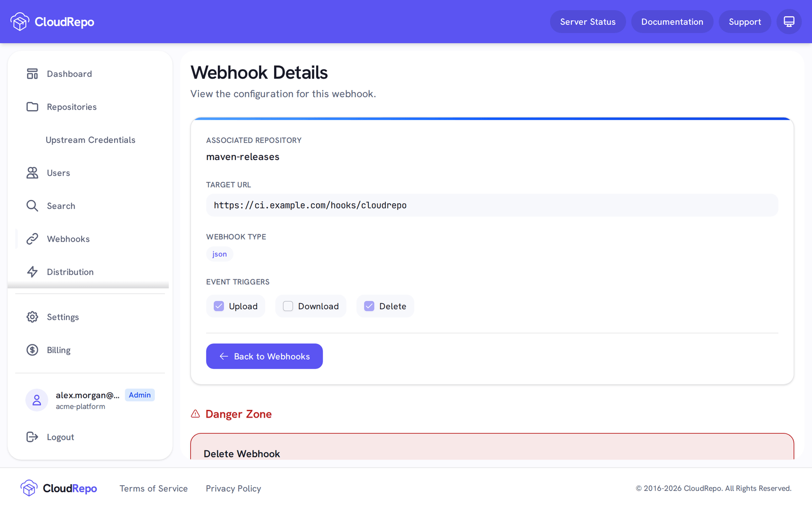Click the user avatar icon
The height and width of the screenshot is (508, 812).
[x=37, y=400]
